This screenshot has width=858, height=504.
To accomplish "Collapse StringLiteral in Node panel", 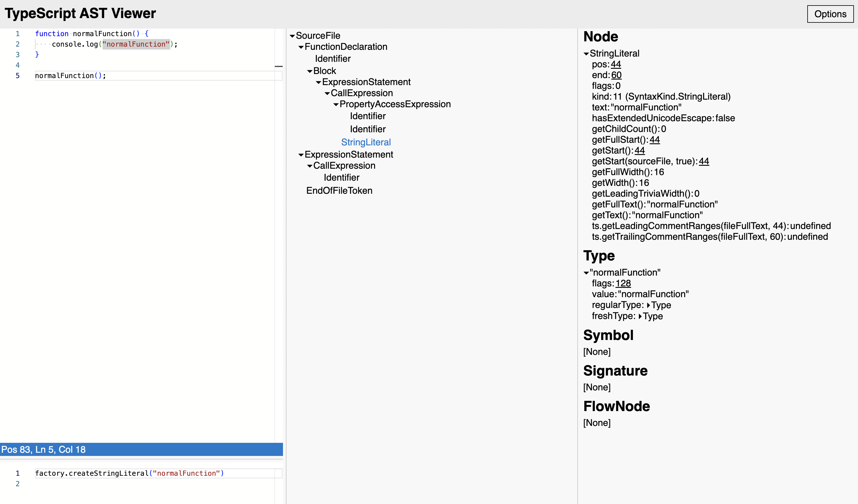I will point(586,54).
